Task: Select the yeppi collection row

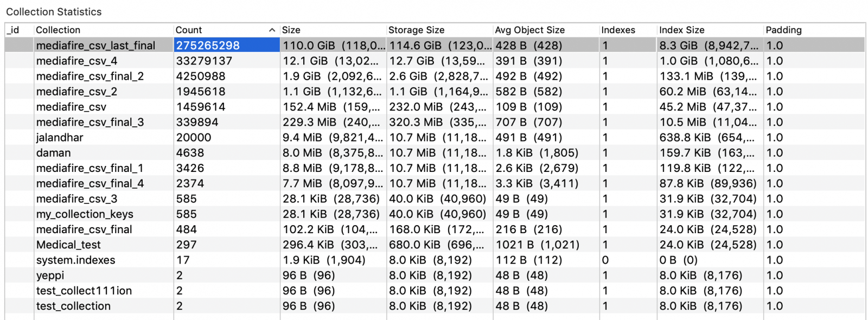Action: pos(50,276)
